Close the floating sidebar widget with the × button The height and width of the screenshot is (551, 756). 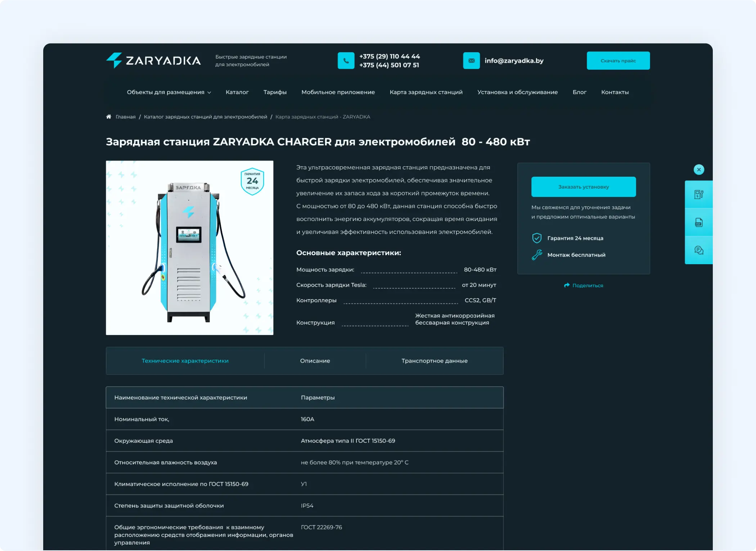click(x=698, y=169)
